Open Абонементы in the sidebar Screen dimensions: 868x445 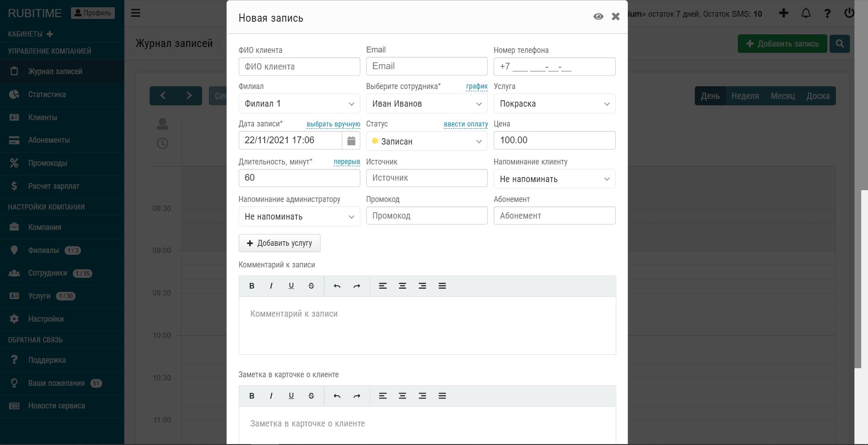[62, 141]
